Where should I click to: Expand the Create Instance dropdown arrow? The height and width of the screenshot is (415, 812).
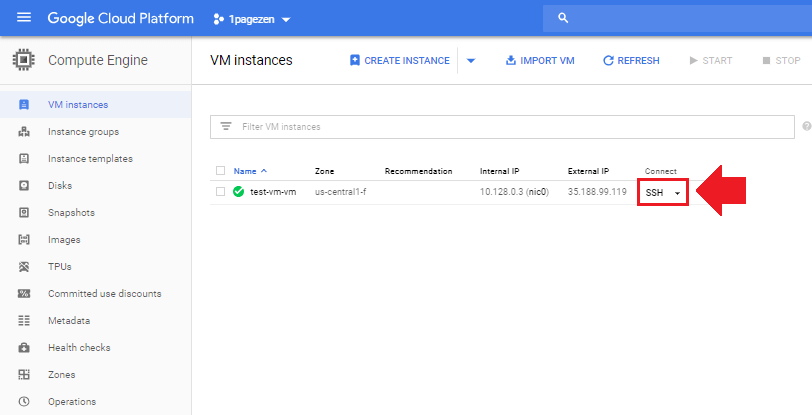click(x=471, y=61)
